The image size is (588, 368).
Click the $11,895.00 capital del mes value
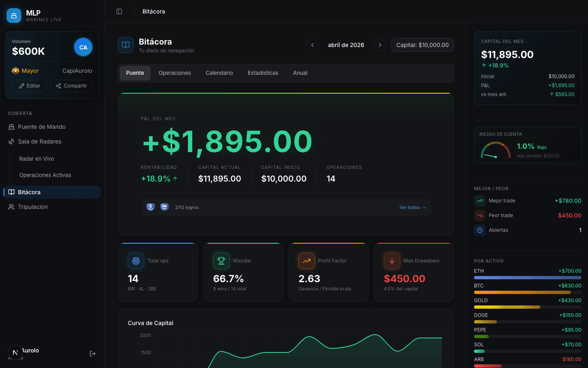click(x=507, y=54)
